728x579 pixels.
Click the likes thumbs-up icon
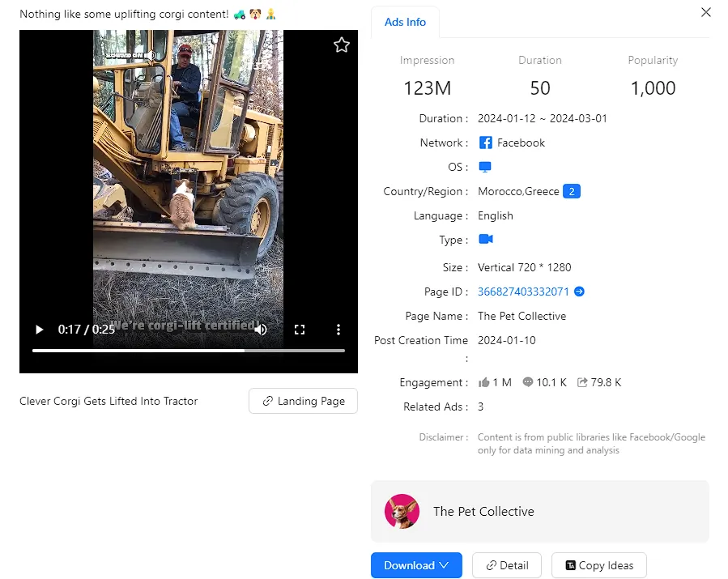pyautogui.click(x=484, y=382)
